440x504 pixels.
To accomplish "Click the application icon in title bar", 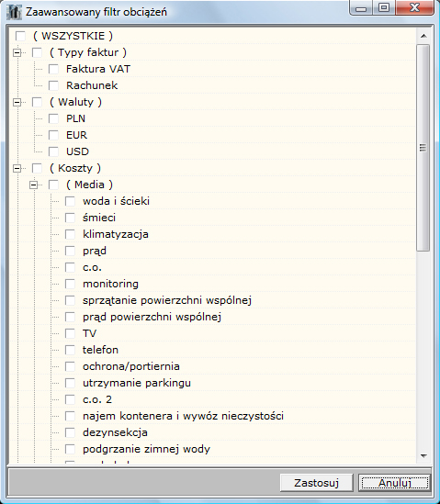I will point(14,12).
